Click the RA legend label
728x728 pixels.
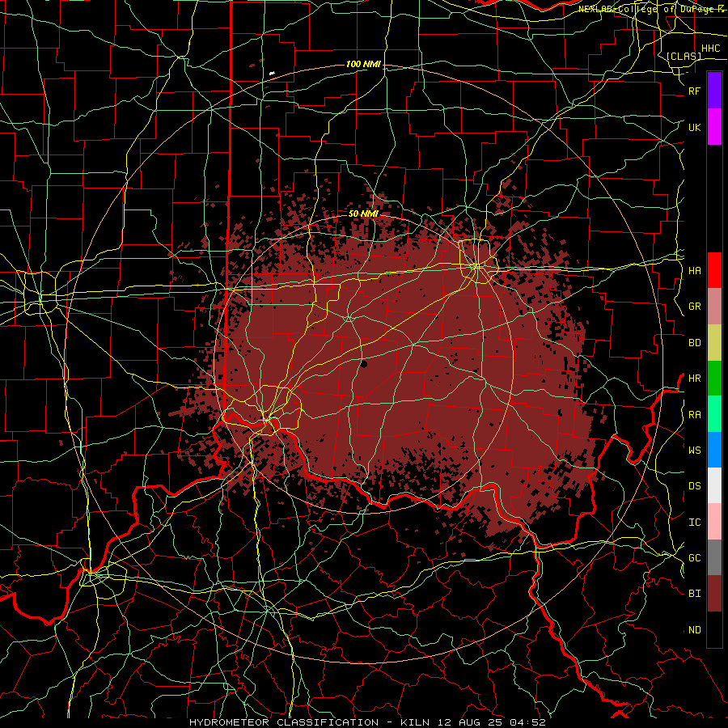(695, 415)
